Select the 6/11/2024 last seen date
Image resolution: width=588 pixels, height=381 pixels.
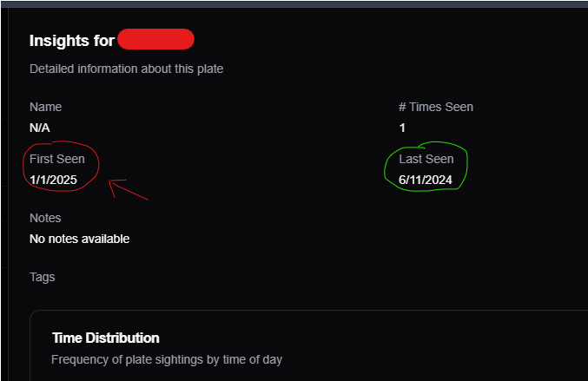pos(426,180)
